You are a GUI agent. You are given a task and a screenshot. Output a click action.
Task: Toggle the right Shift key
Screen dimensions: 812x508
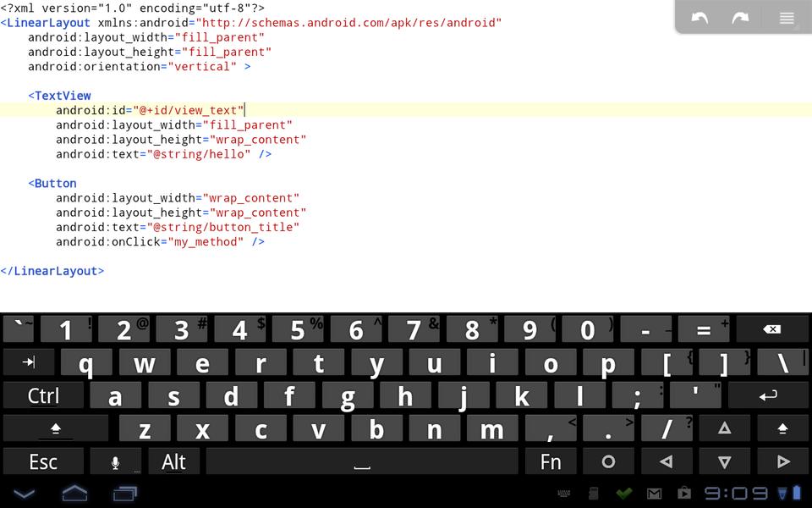click(782, 428)
